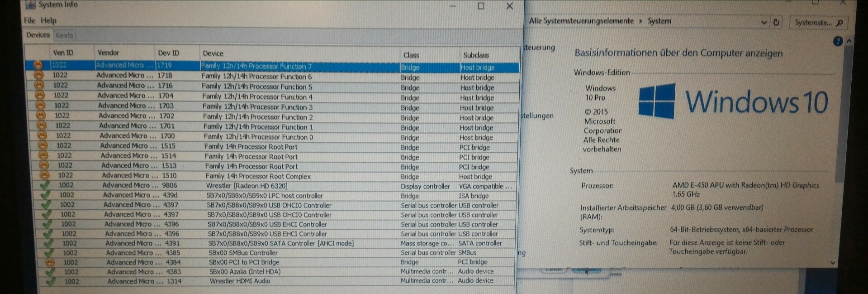This screenshot has width=868, height=294.
Task: Select the Family 12h/14h Processor Function 4 cell
Action: coord(300,96)
